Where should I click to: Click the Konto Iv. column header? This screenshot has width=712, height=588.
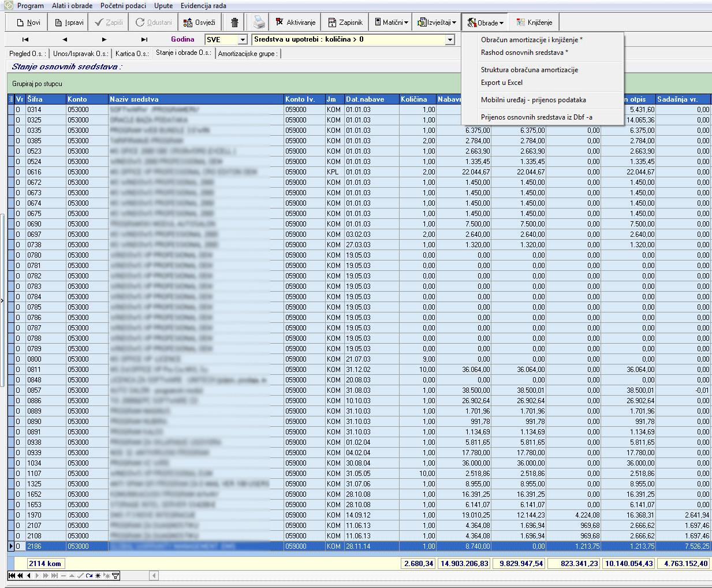click(x=304, y=99)
